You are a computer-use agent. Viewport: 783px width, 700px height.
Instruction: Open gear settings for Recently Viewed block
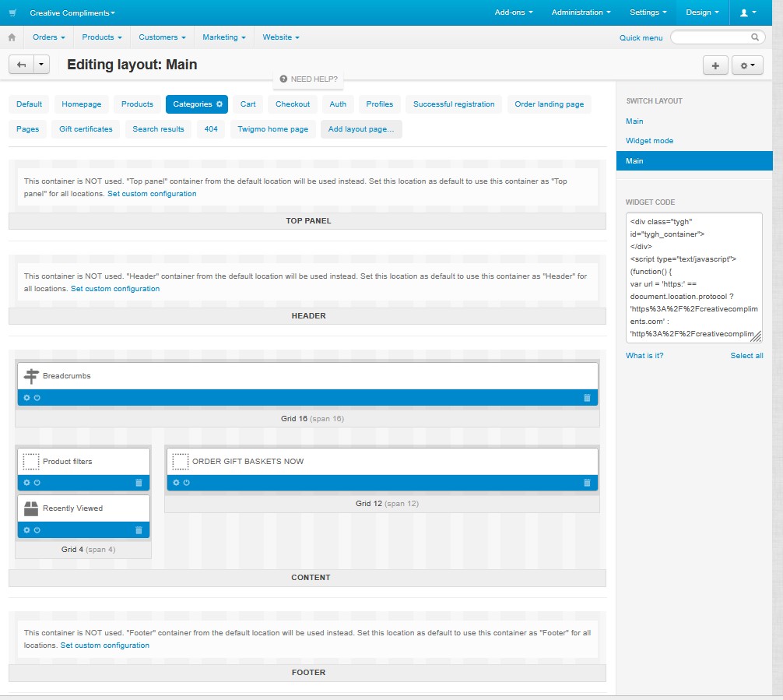[26, 530]
